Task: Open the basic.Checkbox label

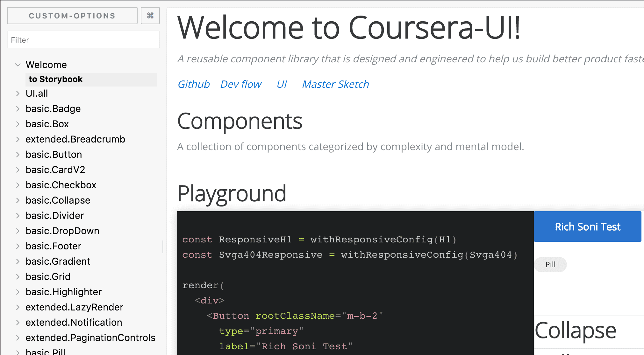Action: click(61, 185)
